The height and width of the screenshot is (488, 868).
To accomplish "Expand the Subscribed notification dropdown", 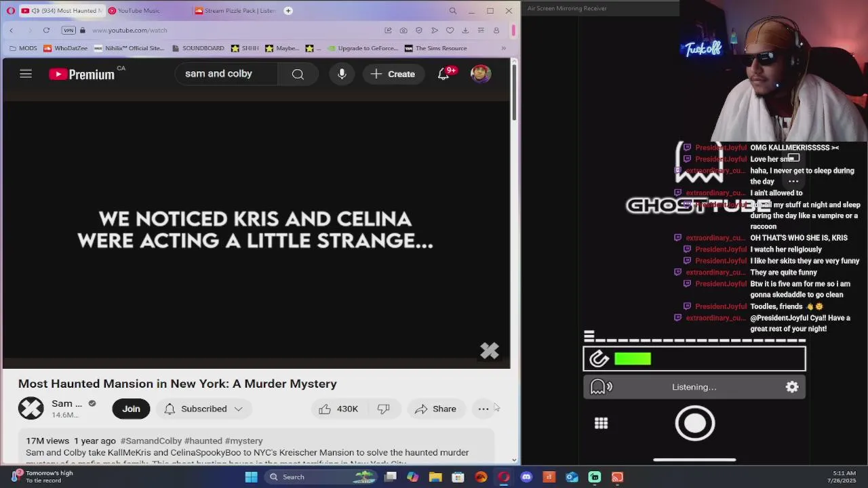I will pos(203,409).
